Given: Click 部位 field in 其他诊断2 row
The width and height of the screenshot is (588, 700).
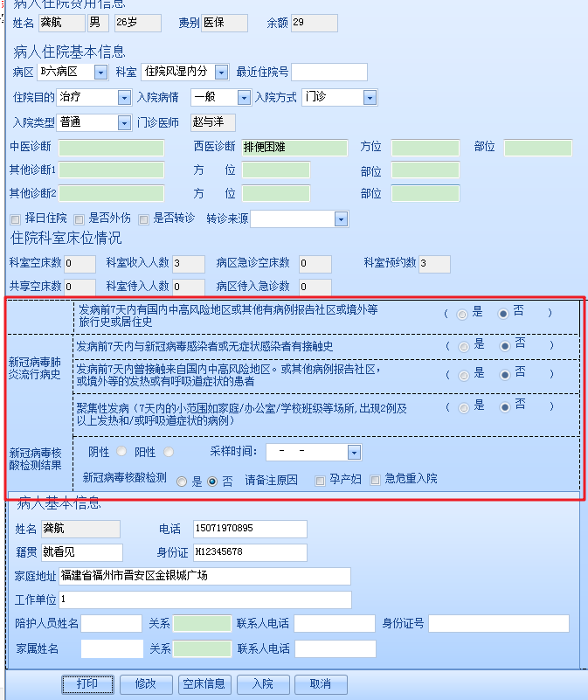Looking at the screenshot, I should coord(425,194).
